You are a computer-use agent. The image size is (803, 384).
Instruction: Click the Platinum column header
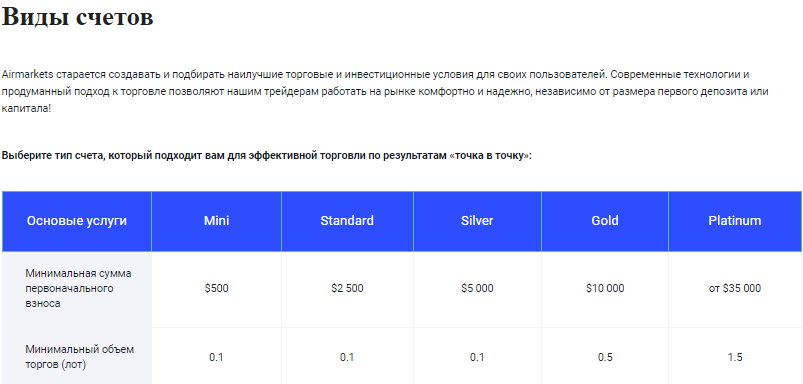pos(735,221)
